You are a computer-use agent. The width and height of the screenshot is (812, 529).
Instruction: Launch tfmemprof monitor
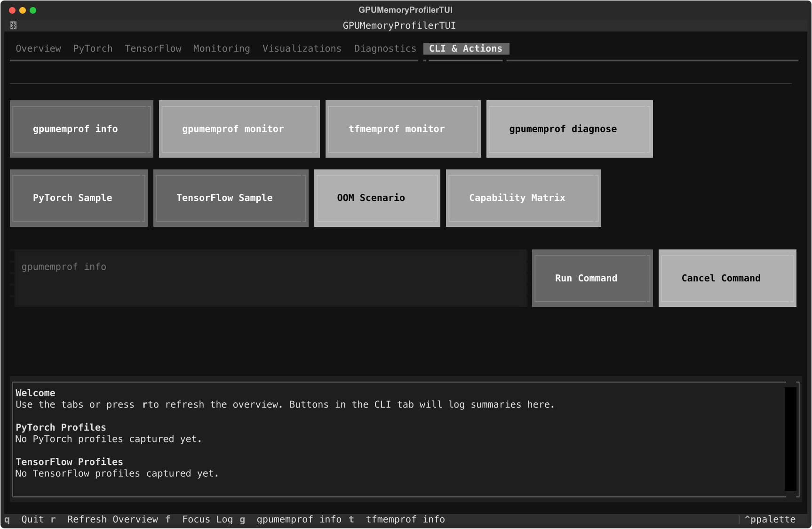tap(403, 128)
